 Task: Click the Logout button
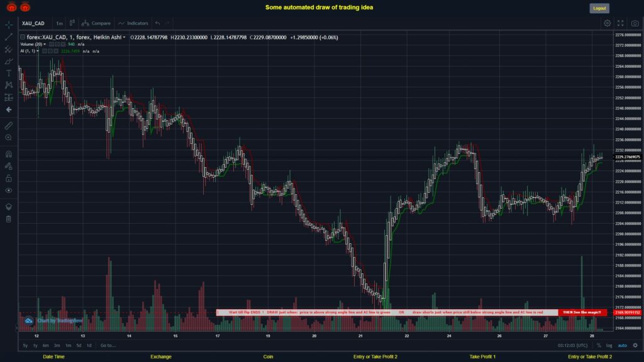point(599,8)
